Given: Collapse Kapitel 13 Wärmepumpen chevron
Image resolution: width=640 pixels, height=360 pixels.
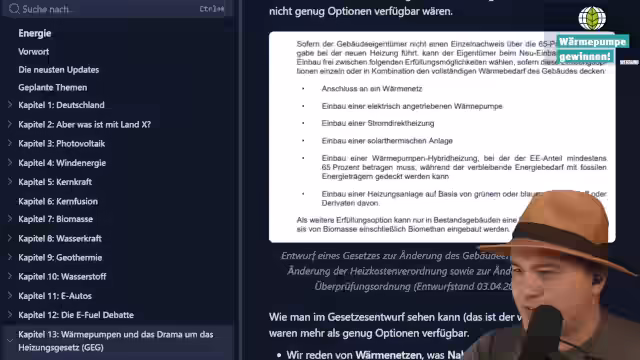Looking at the screenshot, I should tap(10, 340).
